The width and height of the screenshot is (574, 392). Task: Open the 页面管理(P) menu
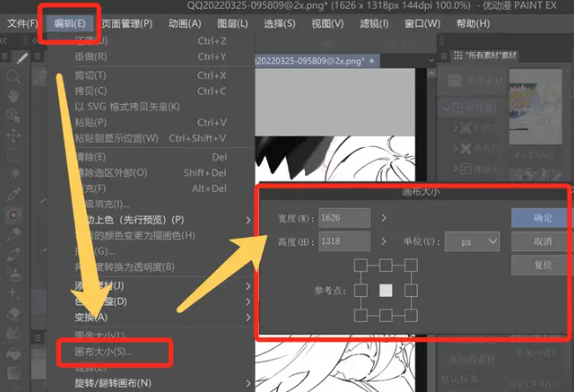(127, 24)
